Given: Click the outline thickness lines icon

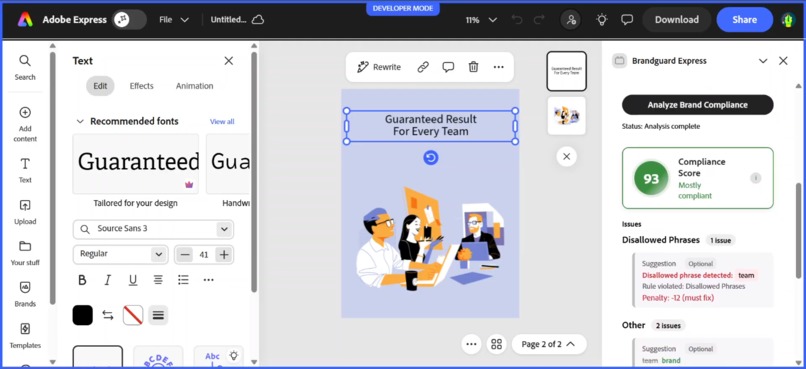Looking at the screenshot, I should pos(158,315).
